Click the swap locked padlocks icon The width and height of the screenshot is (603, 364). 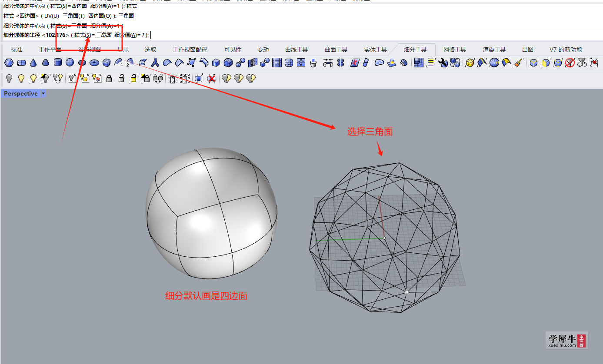[158, 79]
